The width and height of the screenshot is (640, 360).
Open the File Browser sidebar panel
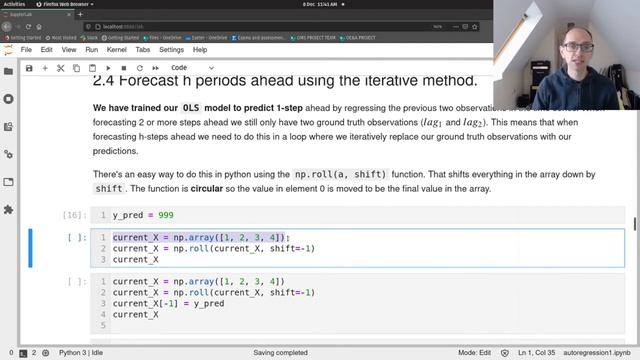pyautogui.click(x=8, y=71)
